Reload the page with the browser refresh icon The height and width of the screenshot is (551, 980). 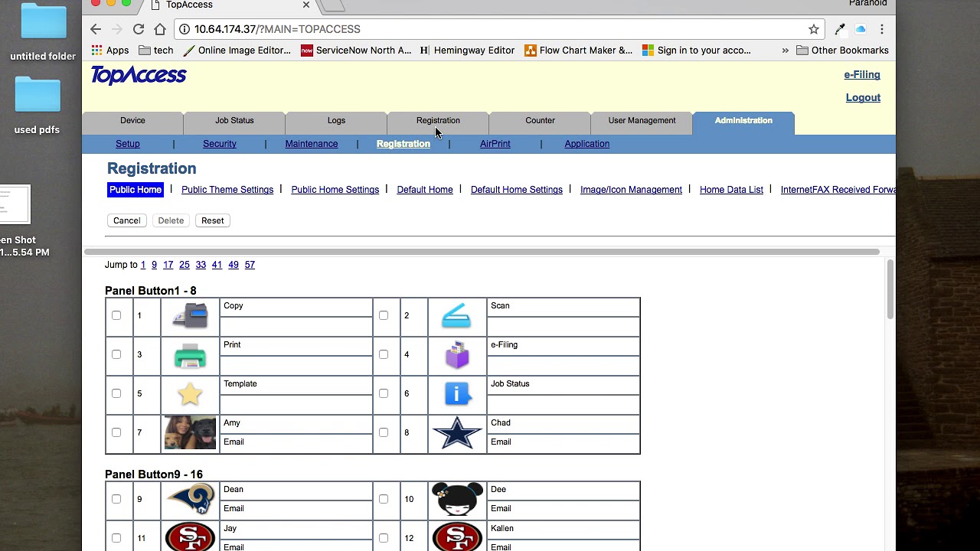click(x=139, y=29)
